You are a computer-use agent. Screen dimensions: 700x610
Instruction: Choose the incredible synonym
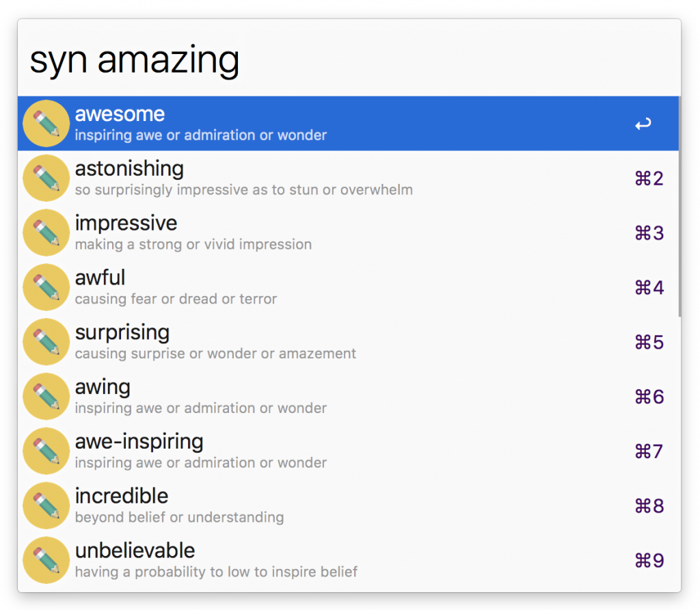coord(122,496)
